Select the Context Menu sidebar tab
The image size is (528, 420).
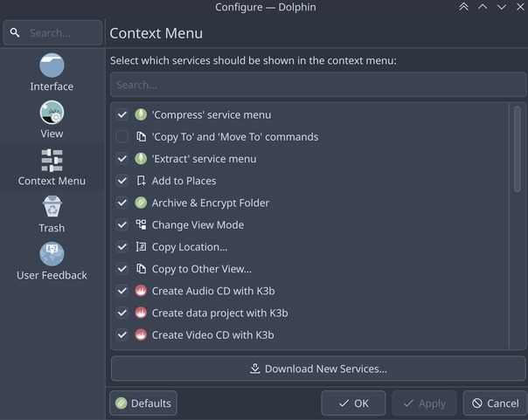point(52,167)
